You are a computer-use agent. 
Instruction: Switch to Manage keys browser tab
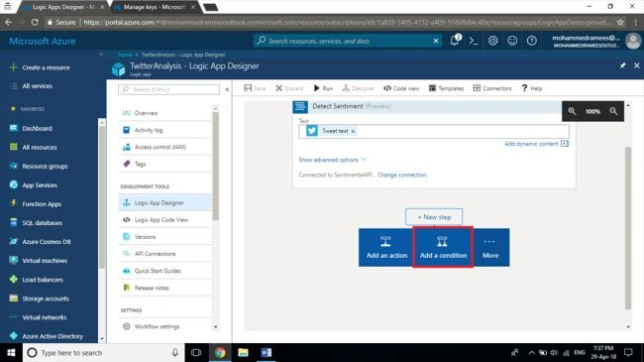tap(154, 7)
